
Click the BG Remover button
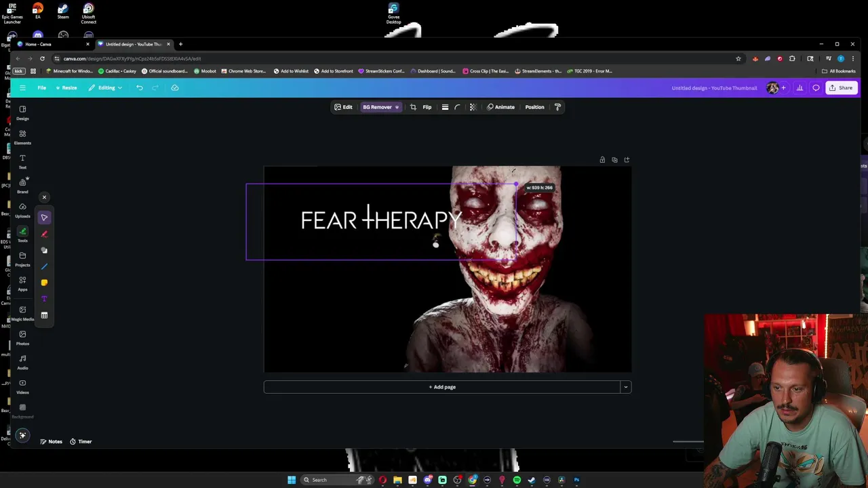click(380, 107)
